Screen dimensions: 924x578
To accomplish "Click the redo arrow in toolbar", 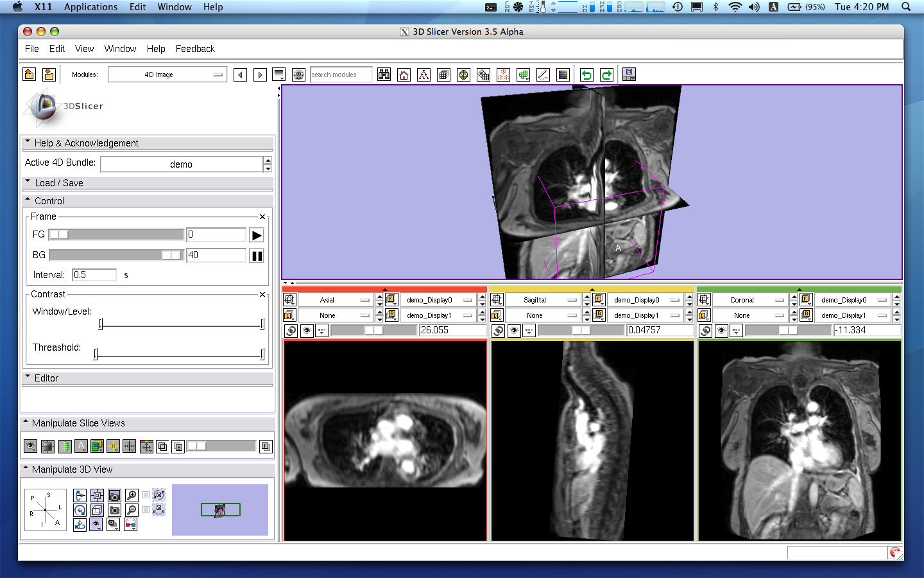I will 606,75.
